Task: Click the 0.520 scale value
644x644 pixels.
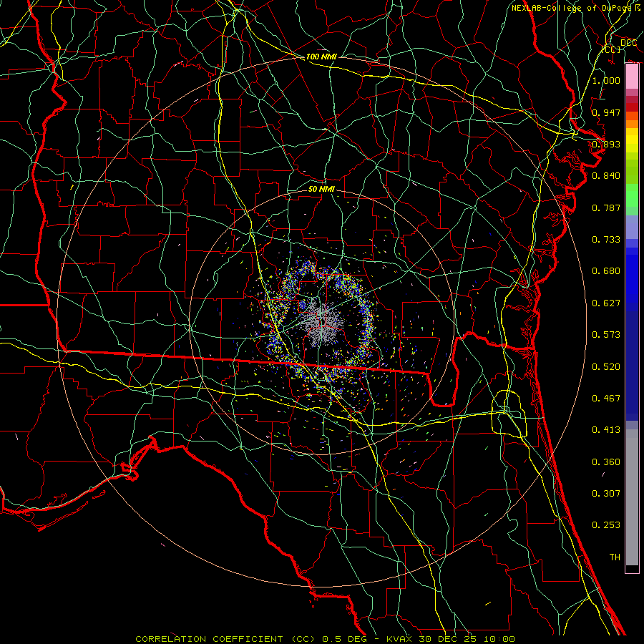Action: (x=606, y=367)
